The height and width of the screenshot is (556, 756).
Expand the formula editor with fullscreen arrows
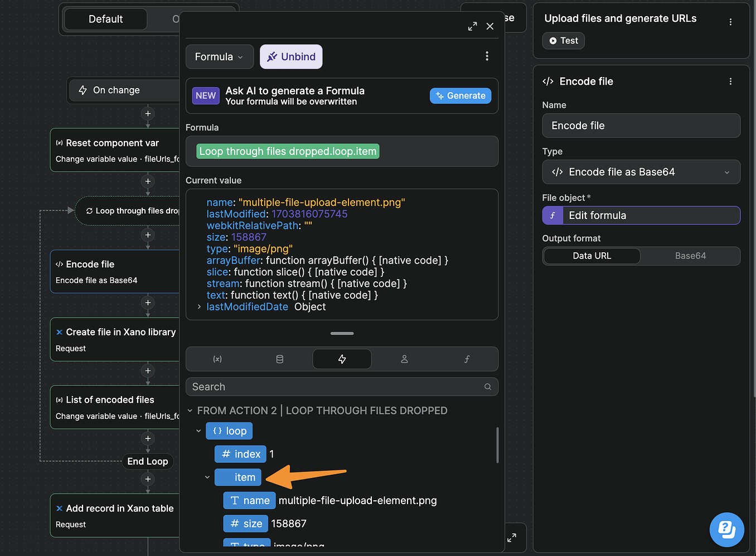[x=472, y=26]
